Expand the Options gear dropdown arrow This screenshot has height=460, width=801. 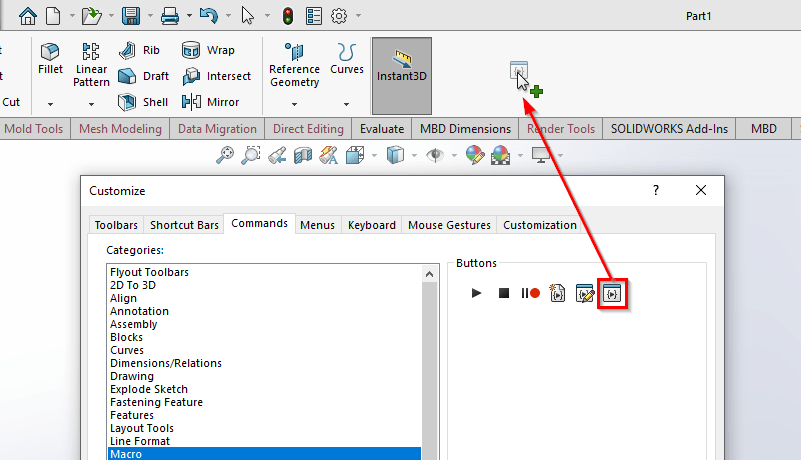[358, 16]
